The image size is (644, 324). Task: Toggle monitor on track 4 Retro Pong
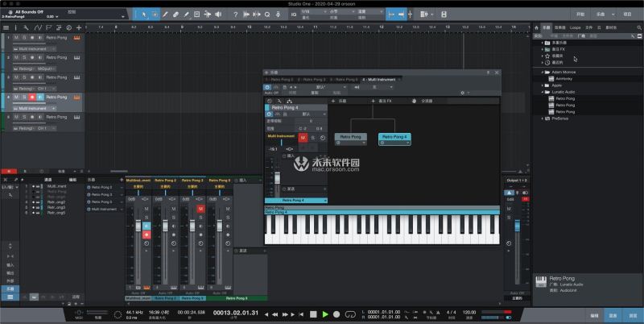pyautogui.click(x=39, y=97)
